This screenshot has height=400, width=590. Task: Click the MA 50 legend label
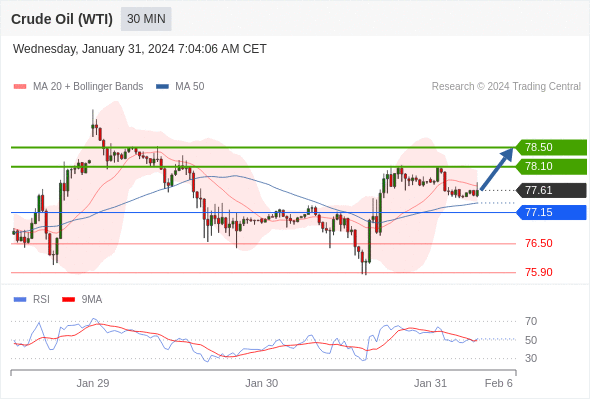190,87
